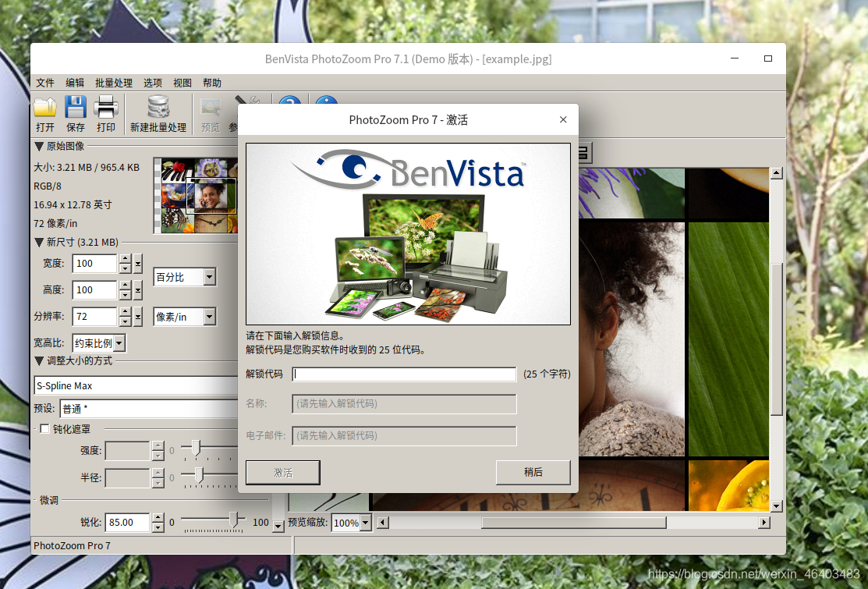Click the preview vertical scrollbar up arrow
Viewport: 868px width, 589px height.
click(777, 174)
